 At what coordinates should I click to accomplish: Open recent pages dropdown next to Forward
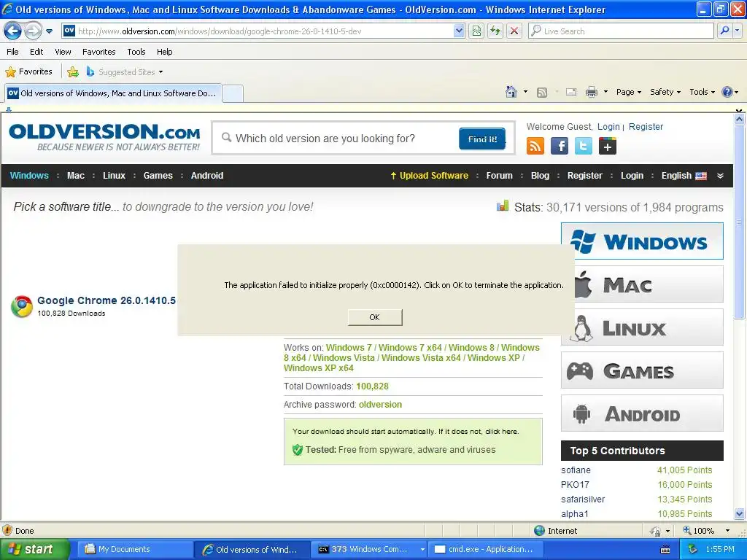coord(49,31)
